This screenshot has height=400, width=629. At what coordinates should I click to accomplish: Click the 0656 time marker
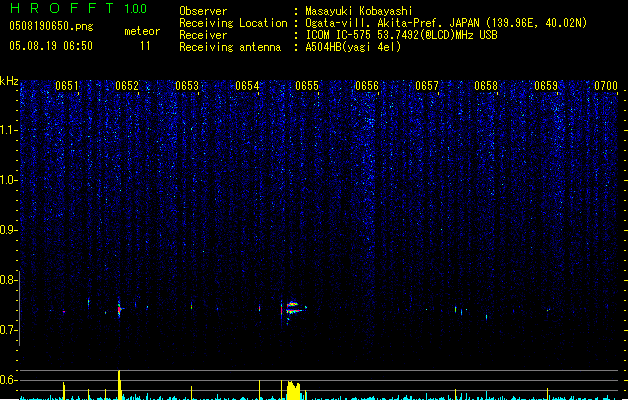point(367,86)
